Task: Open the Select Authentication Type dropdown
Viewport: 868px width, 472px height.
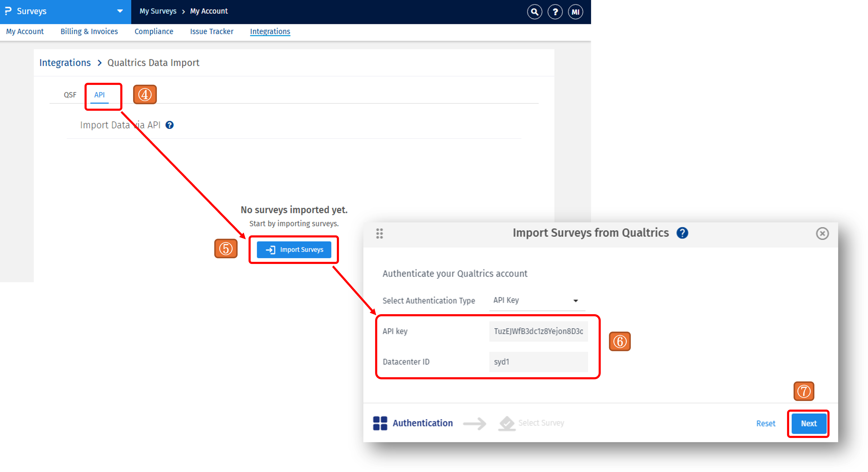Action: tap(537, 300)
